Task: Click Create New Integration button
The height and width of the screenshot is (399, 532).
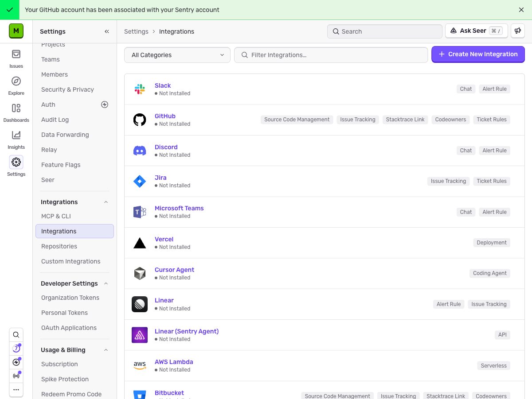Action: coord(478,54)
